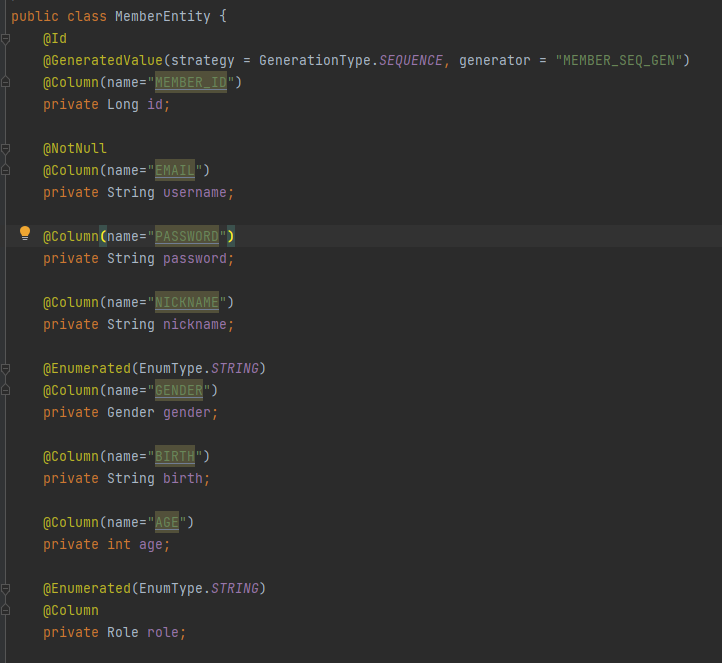Click the nickname field name

tap(195, 324)
